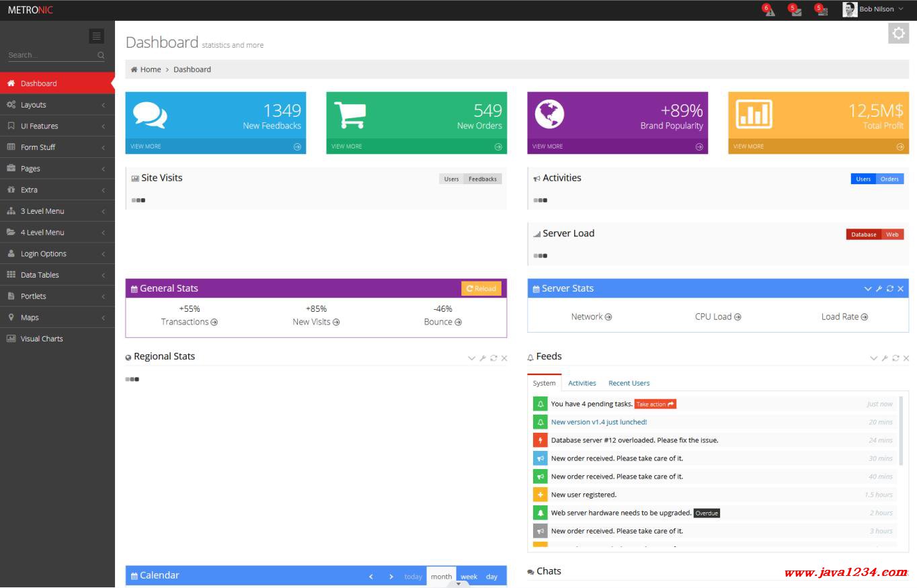Viewport: 917px width, 588px height.
Task: Click the Reload button in General Stats
Action: (481, 288)
